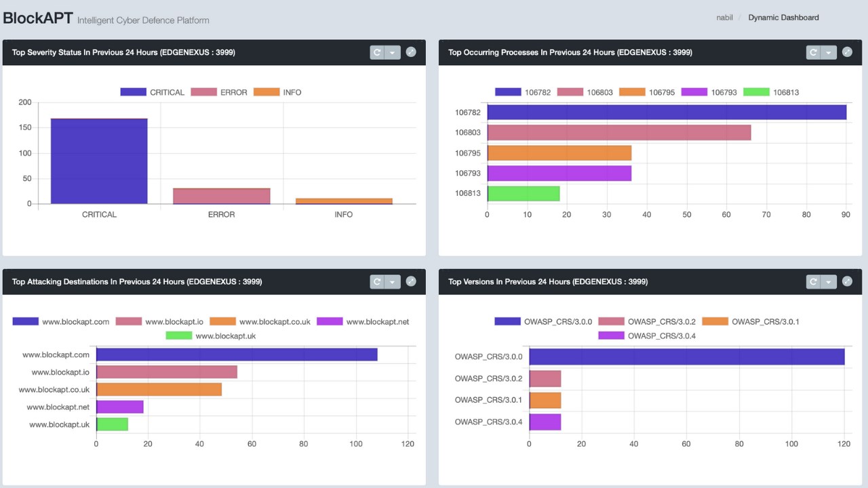
Task: Toggle the OWASP_CRS/3.0.1 legend entry
Action: [x=751, y=321]
